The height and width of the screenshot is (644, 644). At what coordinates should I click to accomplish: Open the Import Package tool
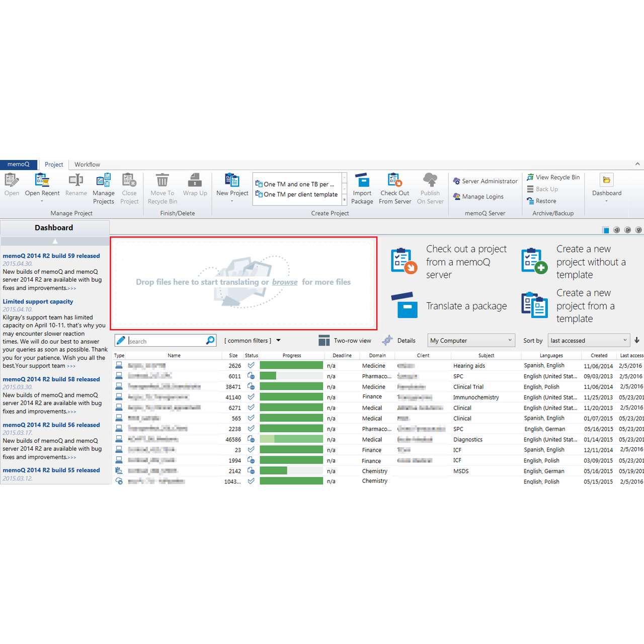pos(362,189)
